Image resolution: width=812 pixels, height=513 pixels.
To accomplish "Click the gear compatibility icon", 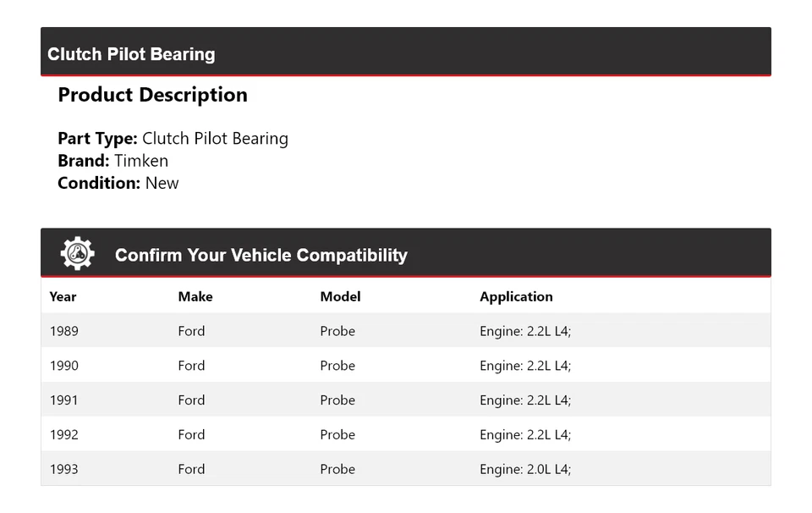I will [x=77, y=253].
